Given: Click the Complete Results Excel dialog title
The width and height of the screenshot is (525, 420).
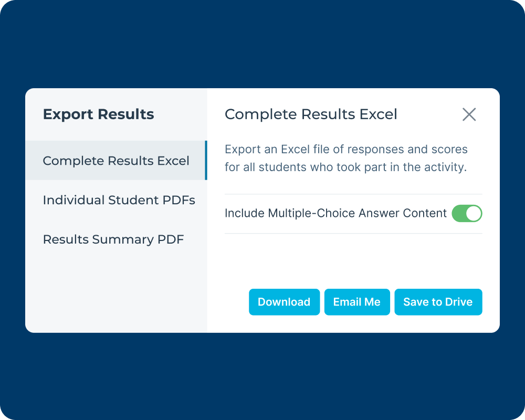Looking at the screenshot, I should (x=311, y=114).
